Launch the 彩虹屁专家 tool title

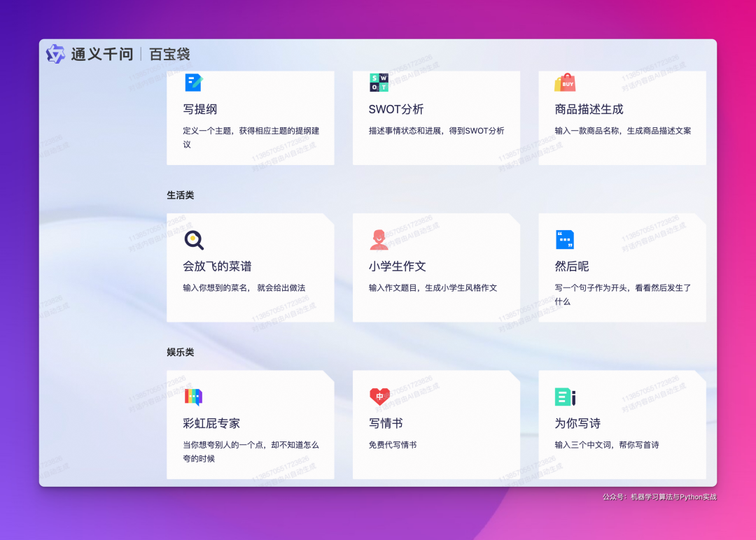click(211, 423)
